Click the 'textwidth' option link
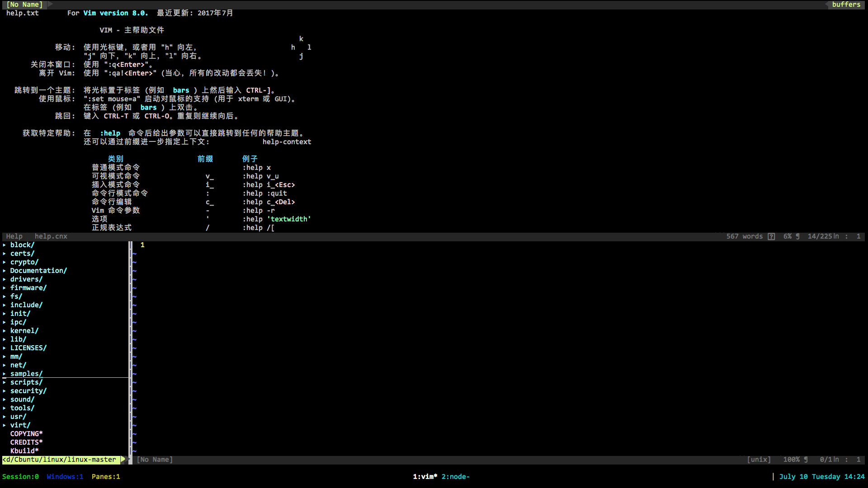 pyautogui.click(x=290, y=219)
